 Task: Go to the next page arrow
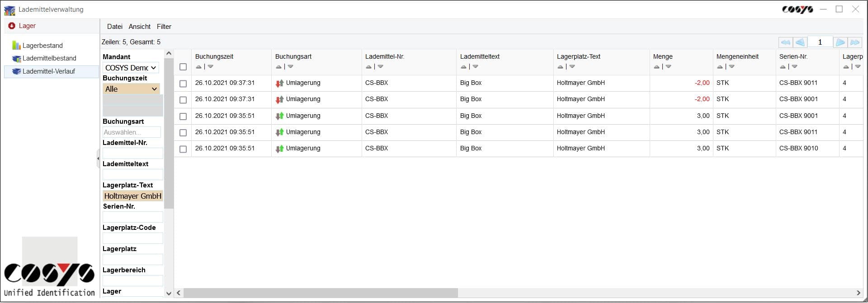[840, 42]
